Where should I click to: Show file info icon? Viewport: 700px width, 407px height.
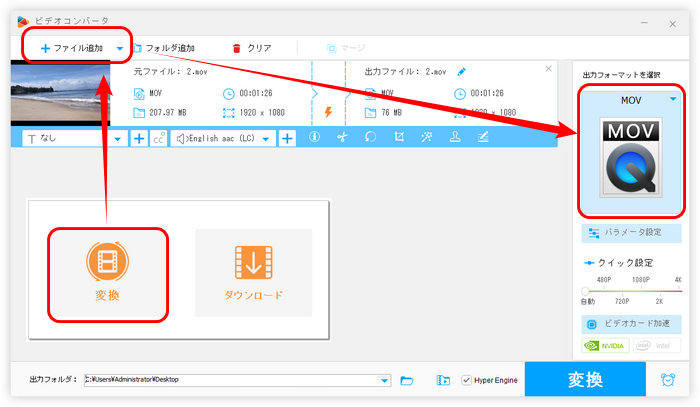pos(314,137)
